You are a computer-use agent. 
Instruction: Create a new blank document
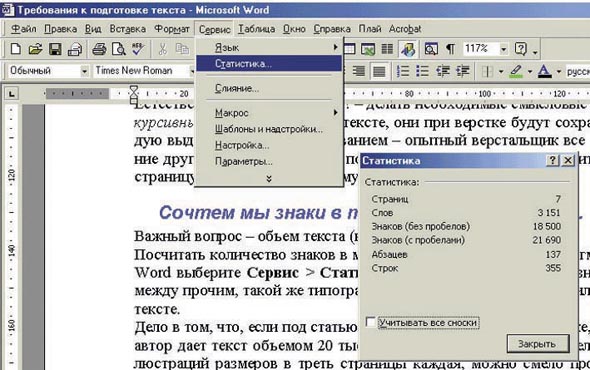(x=16, y=49)
